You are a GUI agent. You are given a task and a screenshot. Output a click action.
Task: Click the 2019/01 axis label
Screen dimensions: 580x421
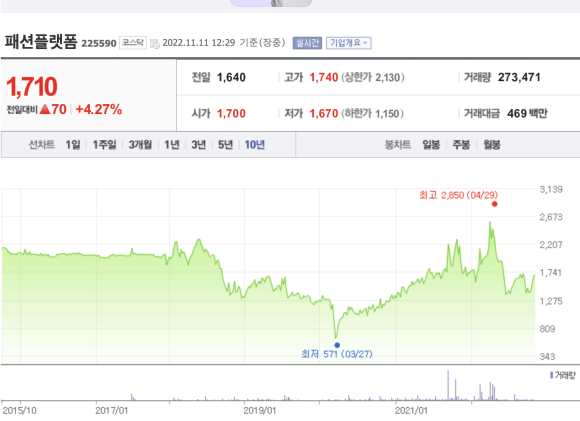pyautogui.click(x=260, y=411)
